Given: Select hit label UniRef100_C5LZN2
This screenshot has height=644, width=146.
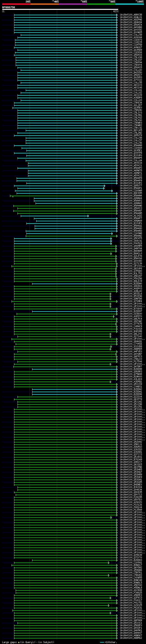Looking at the screenshot, I should (131, 133).
